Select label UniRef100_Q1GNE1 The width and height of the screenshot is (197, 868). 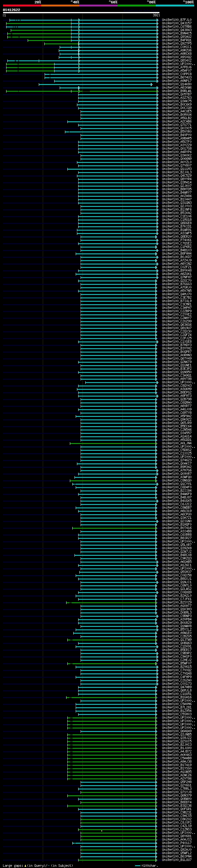tap(176, 365)
